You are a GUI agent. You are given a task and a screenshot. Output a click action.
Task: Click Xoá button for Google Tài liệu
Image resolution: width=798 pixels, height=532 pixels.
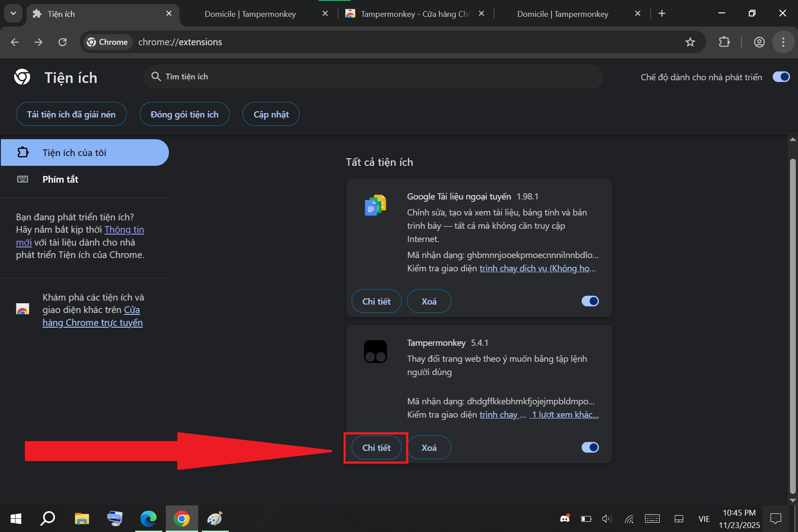[429, 301]
